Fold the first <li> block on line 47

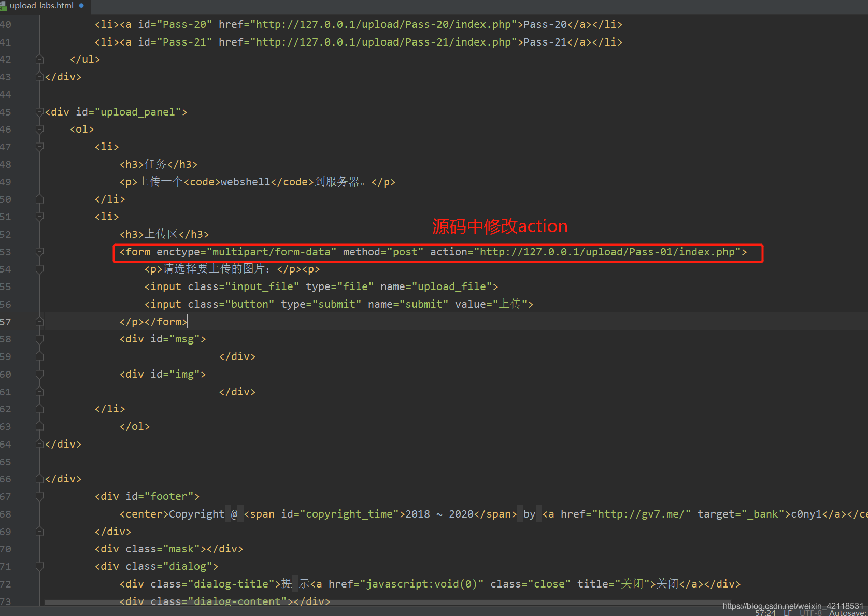point(39,147)
